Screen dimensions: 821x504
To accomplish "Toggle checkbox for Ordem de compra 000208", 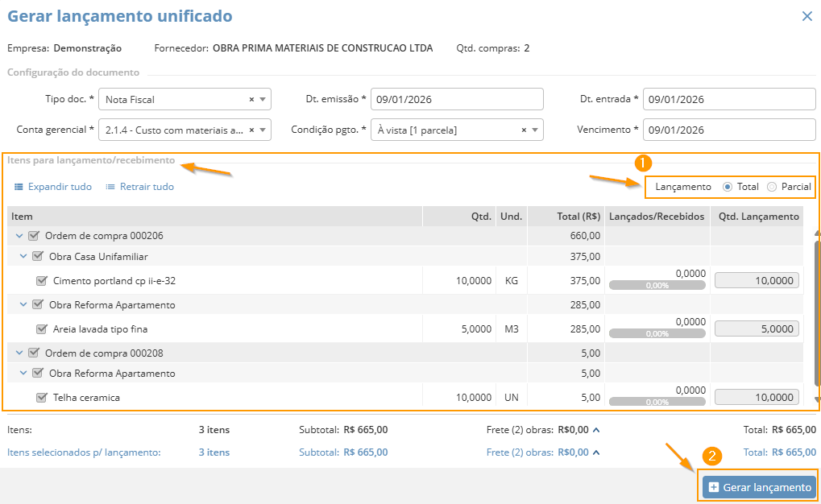I will 34,353.
